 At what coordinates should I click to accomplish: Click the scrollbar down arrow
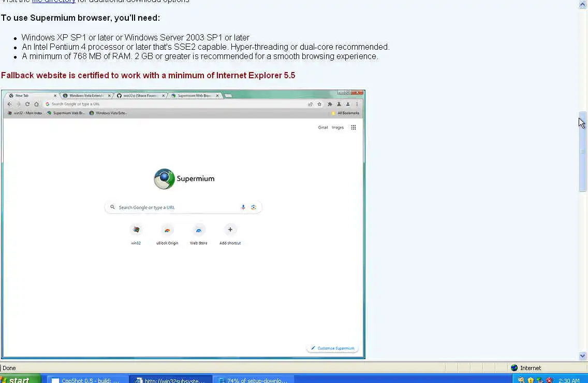click(x=582, y=355)
